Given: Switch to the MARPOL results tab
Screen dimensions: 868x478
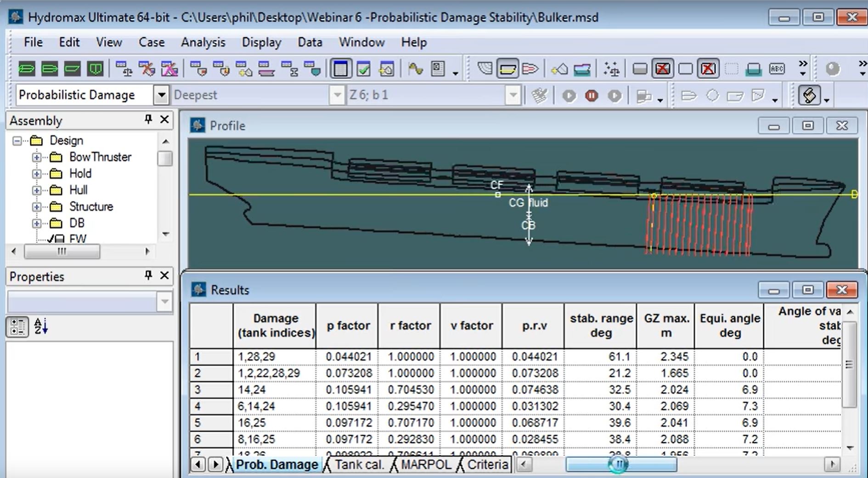Looking at the screenshot, I should pos(426,465).
